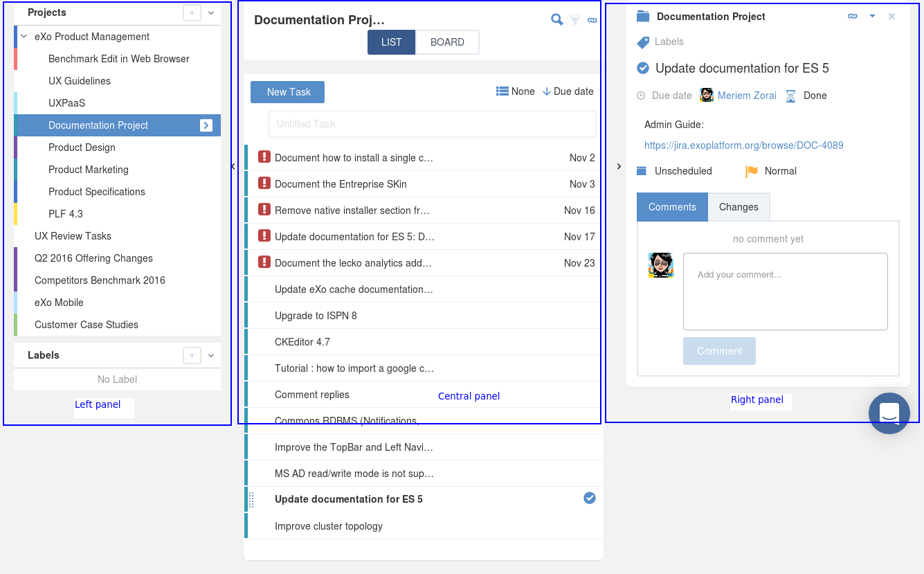Open search in the Documentation Project header
Image resolution: width=924 pixels, height=574 pixels.
[x=556, y=19]
